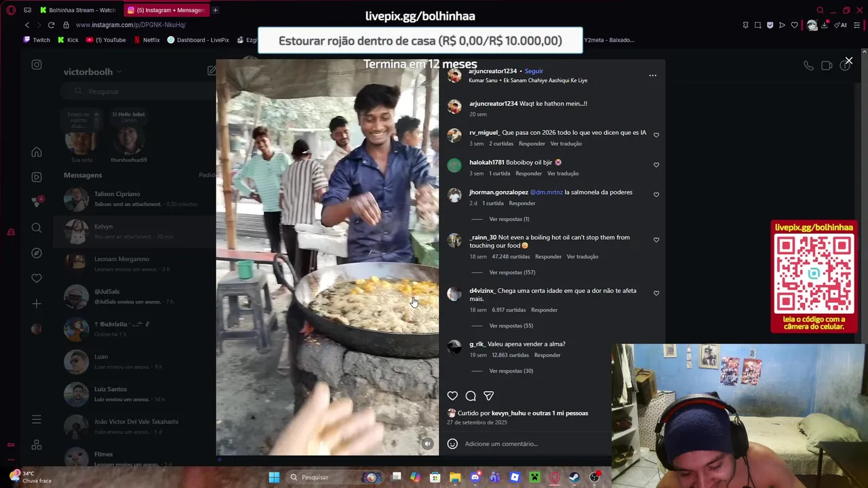This screenshot has height=488, width=868.
Task: Open the comment bubble icon under post
Action: (471, 396)
